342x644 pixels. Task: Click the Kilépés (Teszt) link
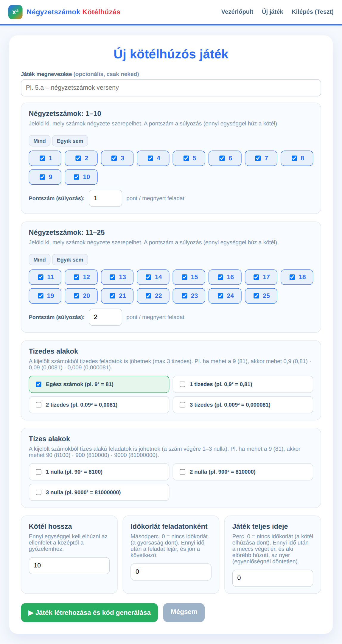(x=313, y=12)
